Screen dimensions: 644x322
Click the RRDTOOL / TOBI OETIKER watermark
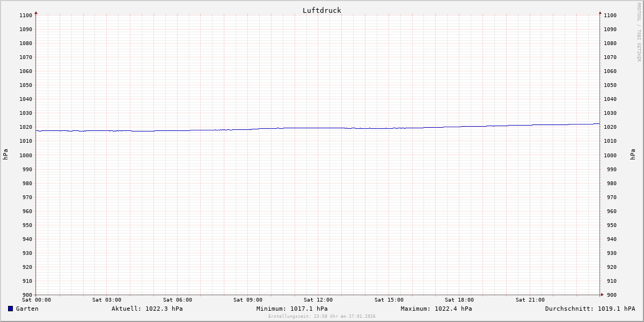(x=639, y=32)
